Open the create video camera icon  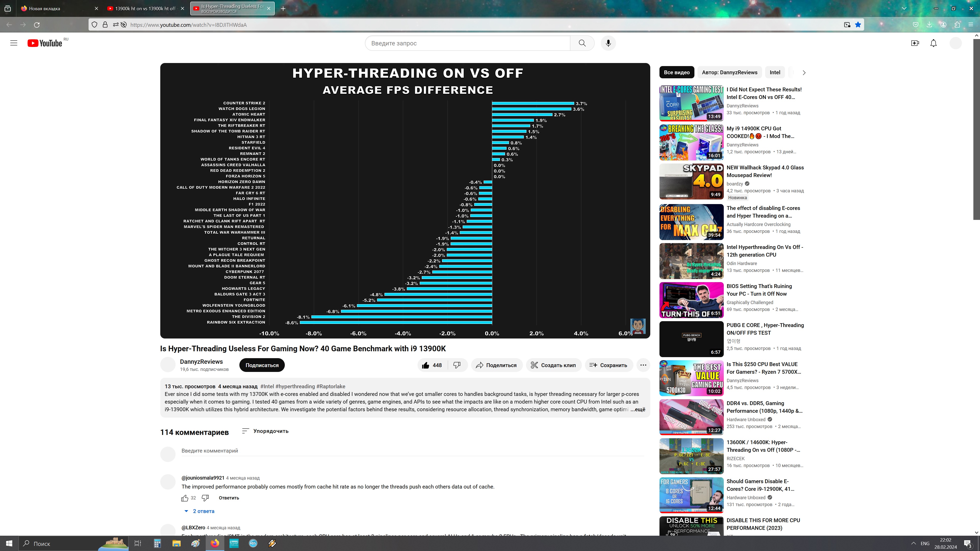[915, 43]
